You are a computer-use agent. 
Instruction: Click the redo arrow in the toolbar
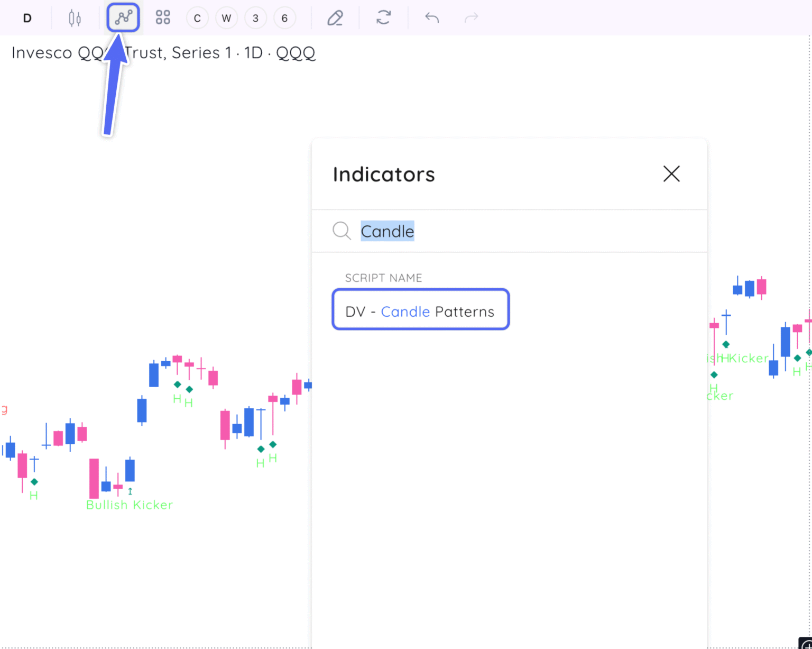click(x=470, y=17)
